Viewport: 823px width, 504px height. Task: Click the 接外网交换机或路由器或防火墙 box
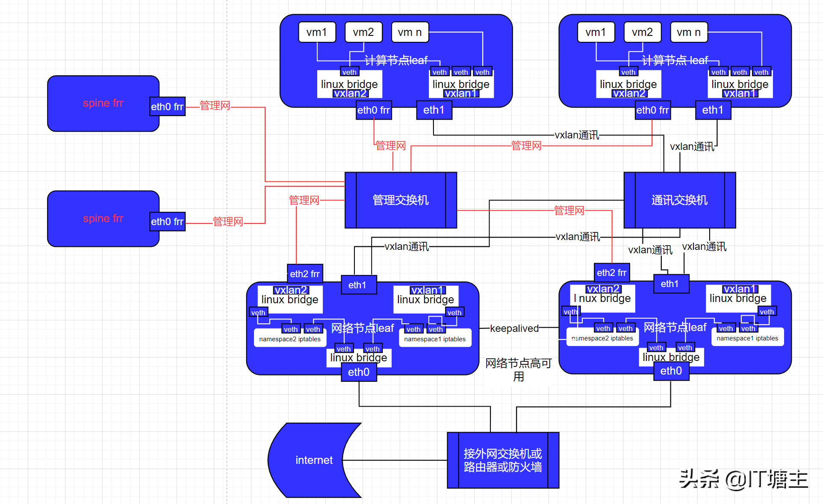click(503, 460)
